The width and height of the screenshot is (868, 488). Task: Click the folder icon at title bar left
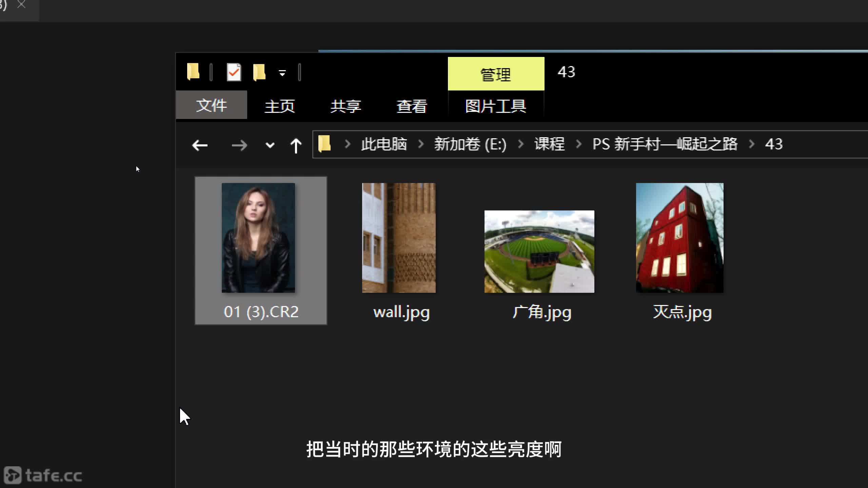(x=193, y=72)
